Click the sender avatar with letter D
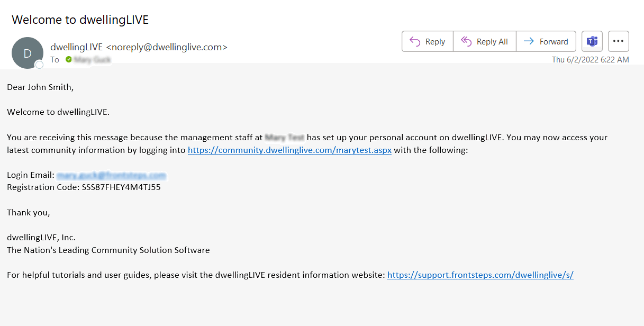Image resolution: width=644 pixels, height=326 pixels. [x=28, y=53]
